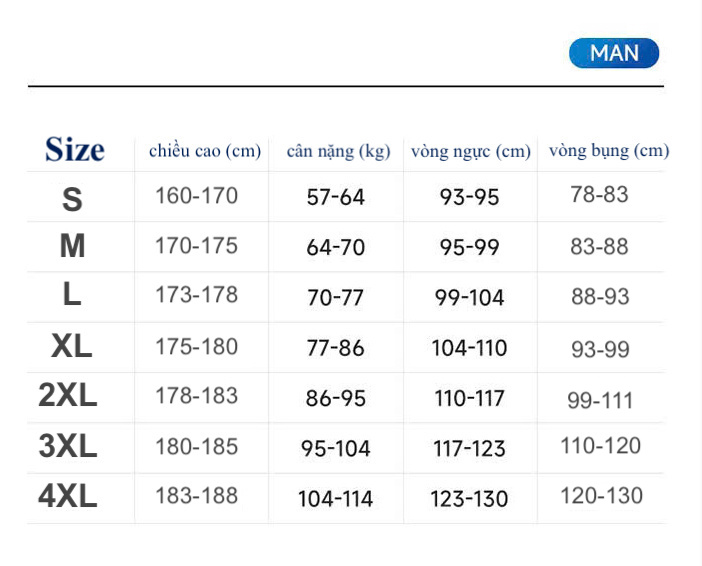The height and width of the screenshot is (566, 702).
Task: Select the 93-99 waist measurement cell
Action: [x=600, y=347]
